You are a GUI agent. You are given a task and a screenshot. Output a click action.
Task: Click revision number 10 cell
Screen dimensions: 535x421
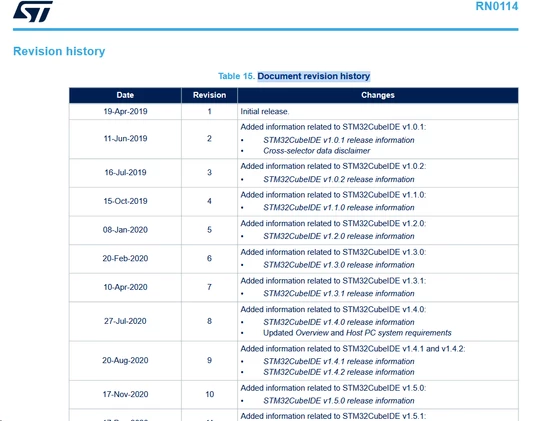pyautogui.click(x=209, y=394)
